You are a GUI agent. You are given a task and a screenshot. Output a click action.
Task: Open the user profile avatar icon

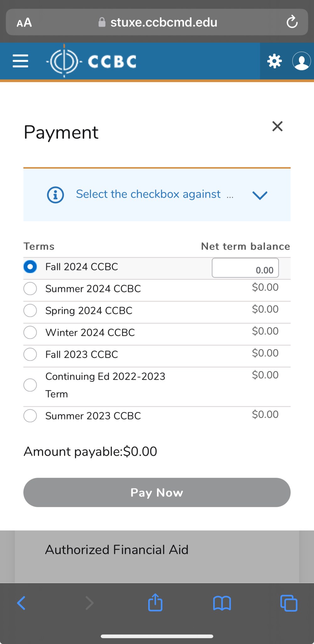(301, 61)
